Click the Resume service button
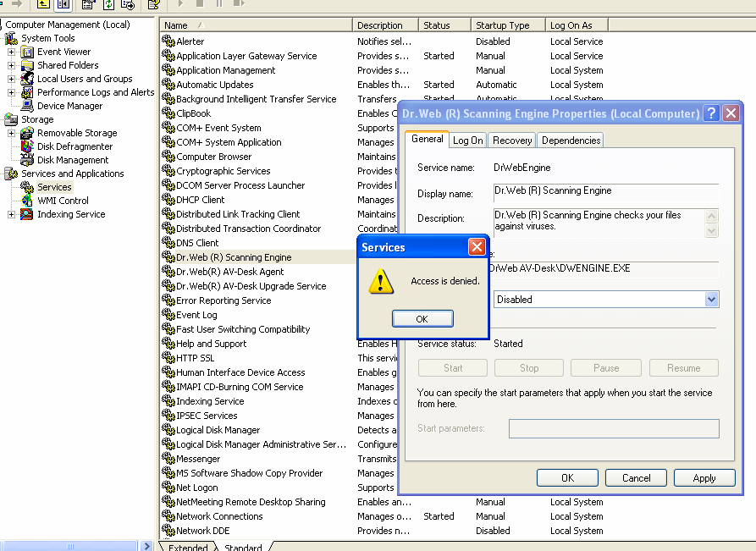 (x=684, y=368)
